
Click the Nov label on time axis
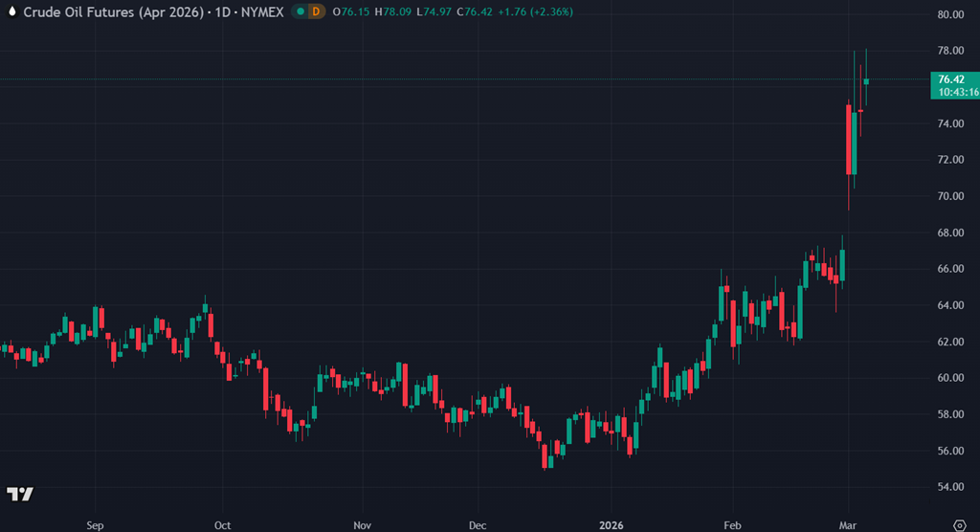click(362, 525)
